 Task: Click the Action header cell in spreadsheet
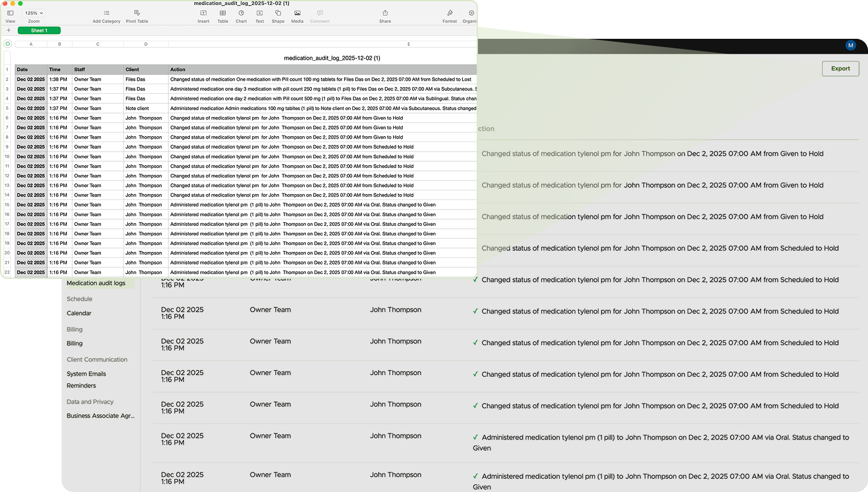[x=323, y=70]
